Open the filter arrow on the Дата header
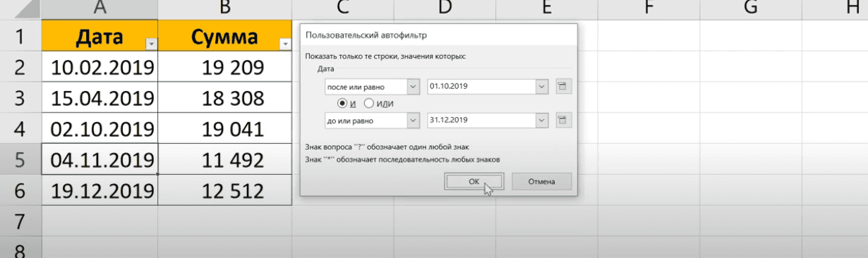 point(151,44)
